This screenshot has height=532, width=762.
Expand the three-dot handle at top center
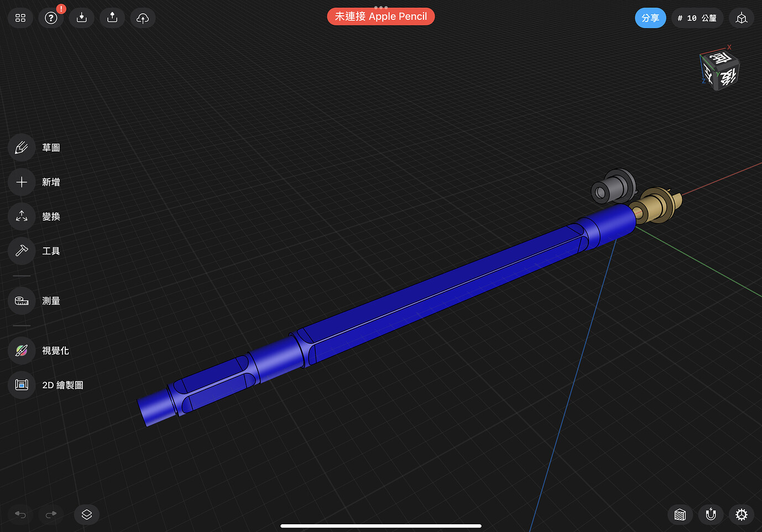(381, 7)
